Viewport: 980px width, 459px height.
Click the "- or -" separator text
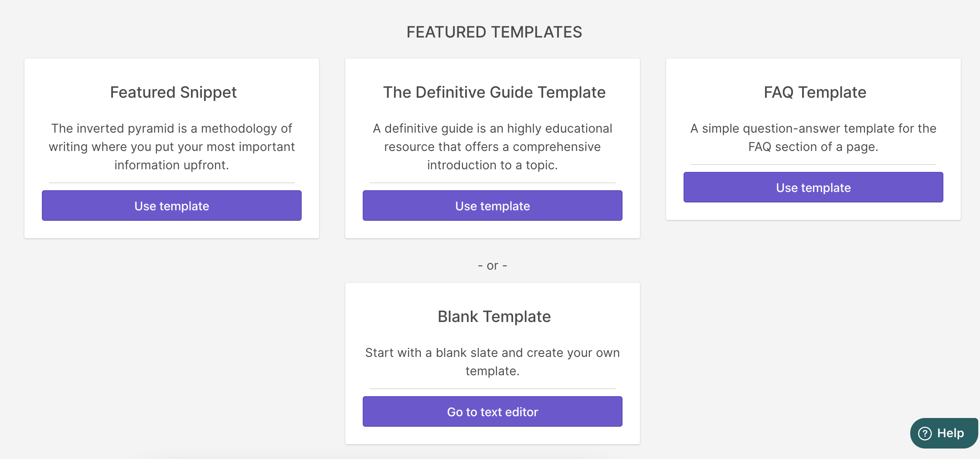493,266
